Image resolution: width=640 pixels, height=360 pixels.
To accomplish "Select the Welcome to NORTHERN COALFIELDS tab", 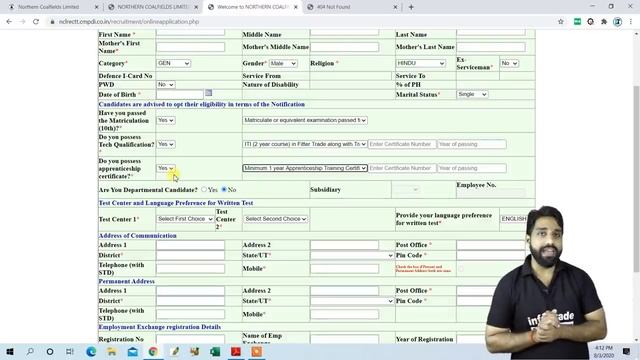I will click(252, 7).
